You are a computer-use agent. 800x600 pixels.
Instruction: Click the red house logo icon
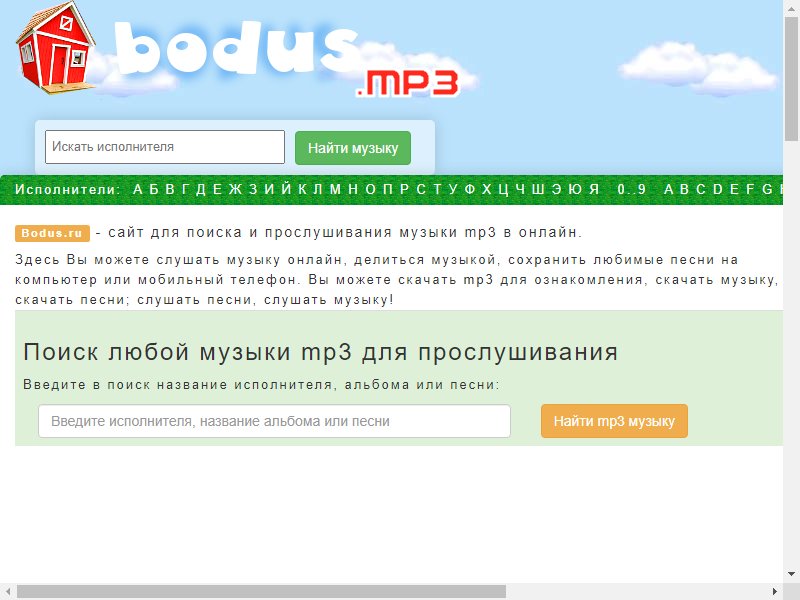[x=55, y=48]
